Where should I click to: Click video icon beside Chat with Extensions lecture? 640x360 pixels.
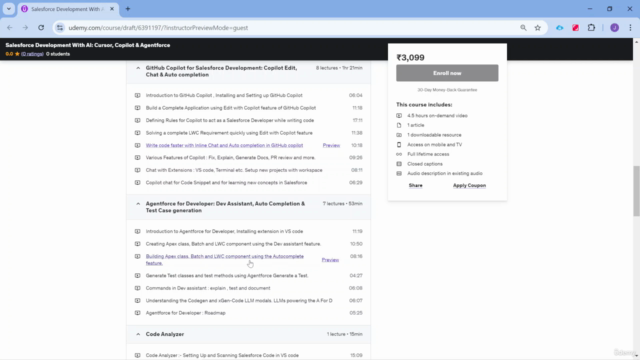pyautogui.click(x=138, y=170)
